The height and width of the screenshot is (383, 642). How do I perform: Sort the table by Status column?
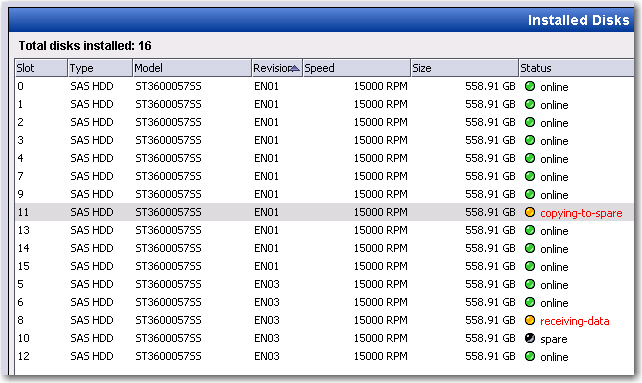pos(576,68)
